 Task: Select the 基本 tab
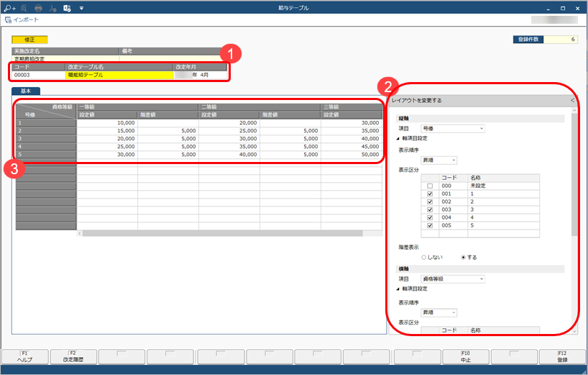point(26,91)
